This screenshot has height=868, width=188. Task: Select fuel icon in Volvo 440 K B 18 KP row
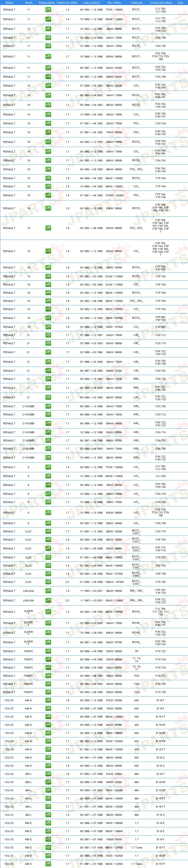48,725
